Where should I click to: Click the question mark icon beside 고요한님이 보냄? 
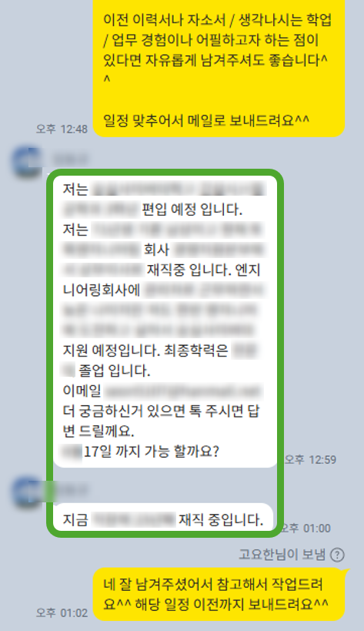tap(336, 555)
